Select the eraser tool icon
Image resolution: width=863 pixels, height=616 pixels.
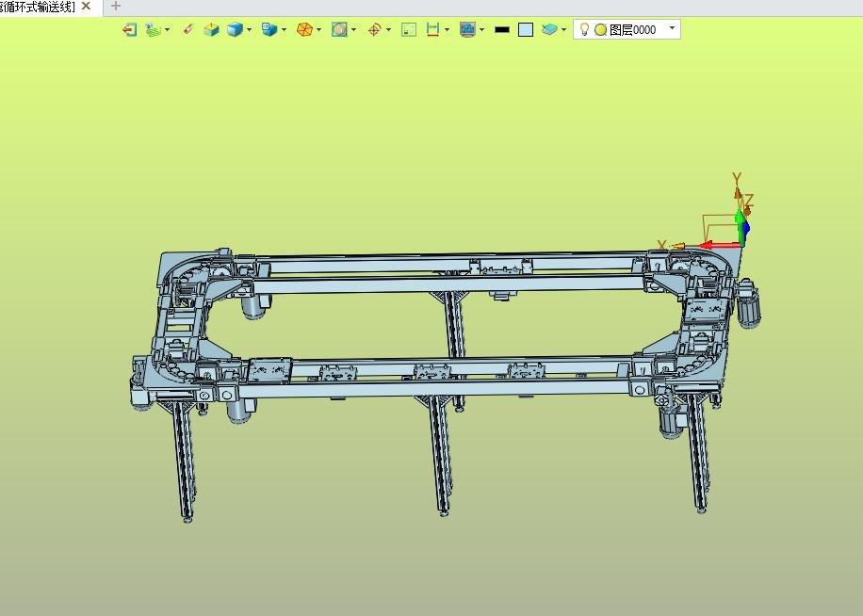[x=188, y=30]
